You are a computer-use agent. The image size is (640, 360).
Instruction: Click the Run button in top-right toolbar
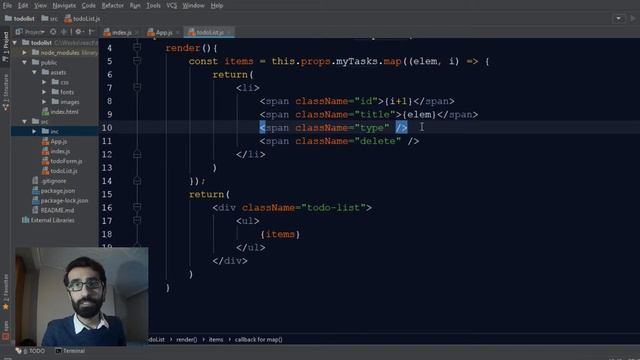(x=633, y=18)
